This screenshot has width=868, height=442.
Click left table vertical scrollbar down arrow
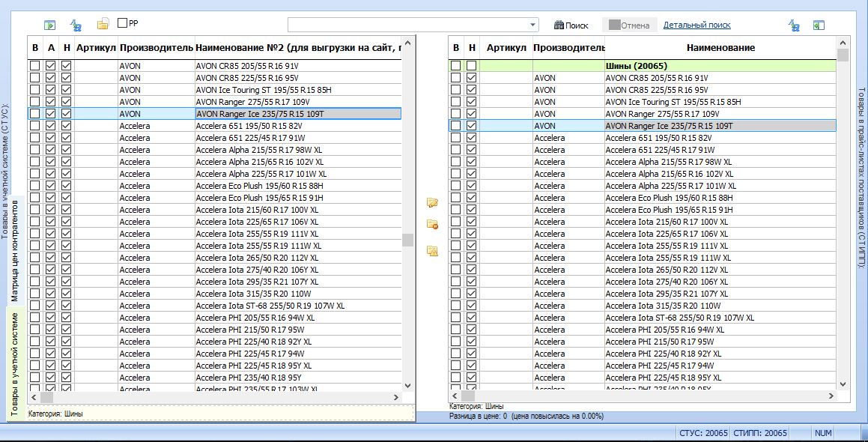pyautogui.click(x=408, y=386)
